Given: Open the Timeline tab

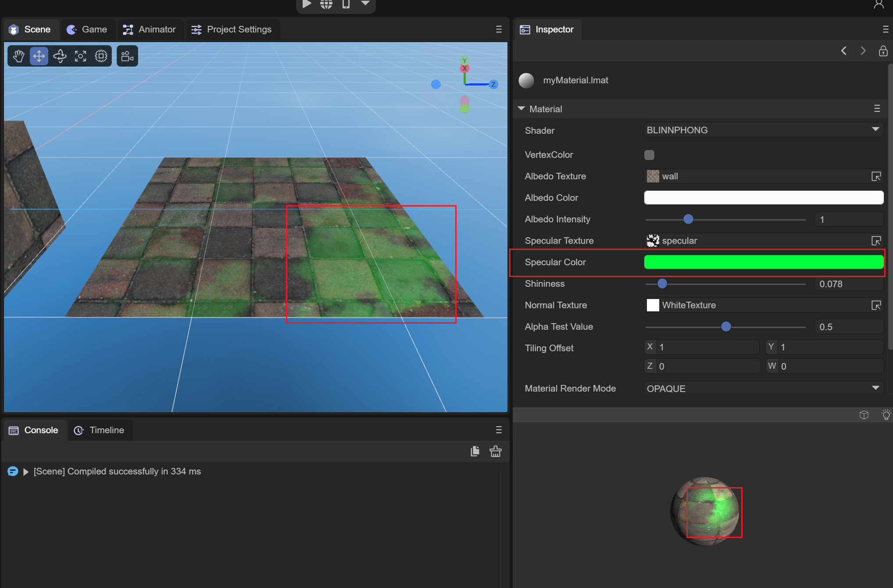Looking at the screenshot, I should point(99,430).
